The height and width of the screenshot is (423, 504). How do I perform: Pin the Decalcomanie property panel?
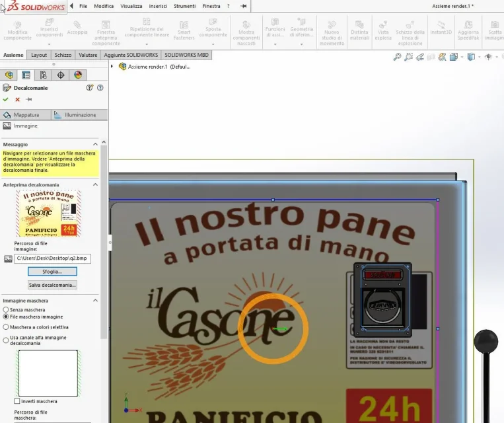coord(29,99)
